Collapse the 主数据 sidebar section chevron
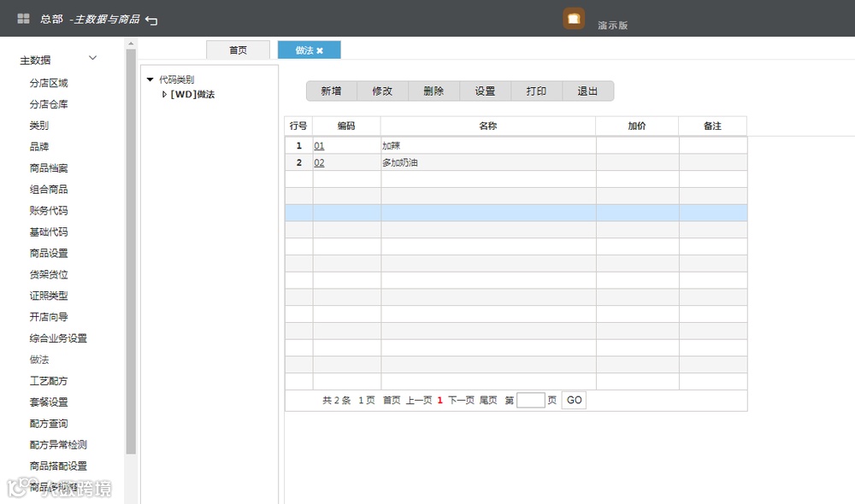 click(x=92, y=58)
